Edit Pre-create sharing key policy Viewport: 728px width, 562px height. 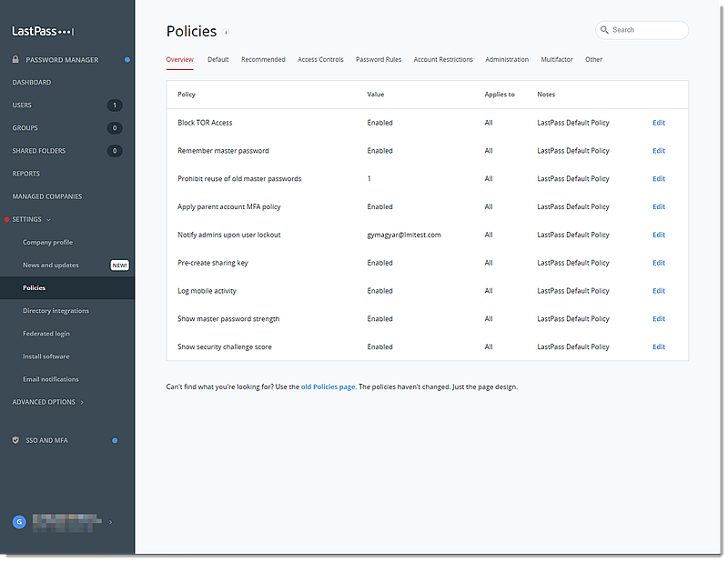coord(659,263)
